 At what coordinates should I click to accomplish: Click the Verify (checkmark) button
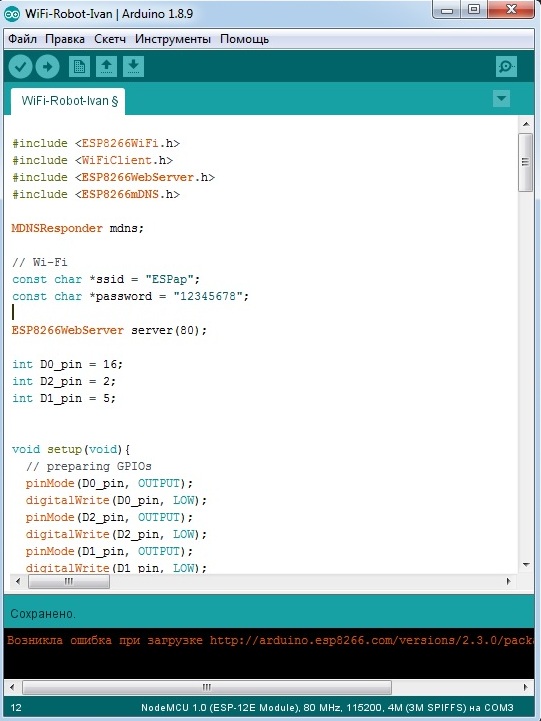(20, 67)
